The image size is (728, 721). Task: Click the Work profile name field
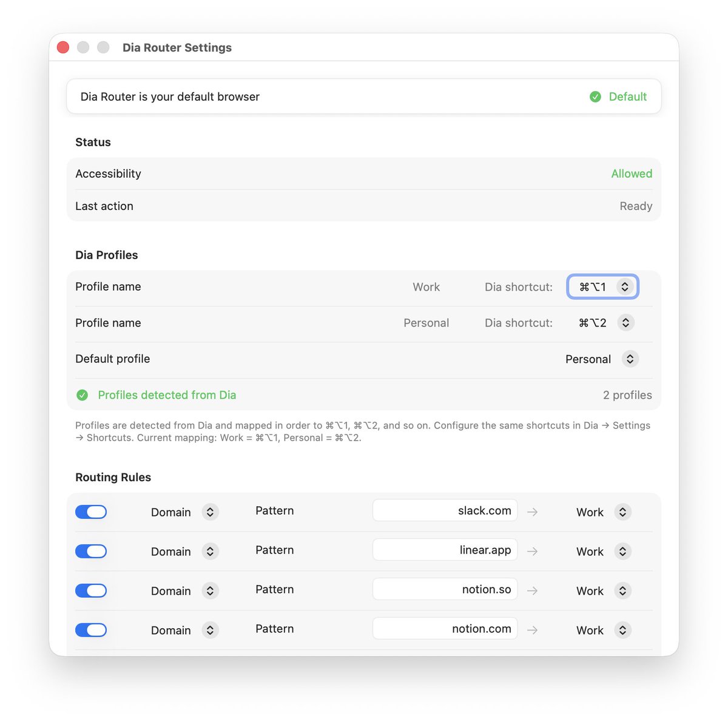426,287
